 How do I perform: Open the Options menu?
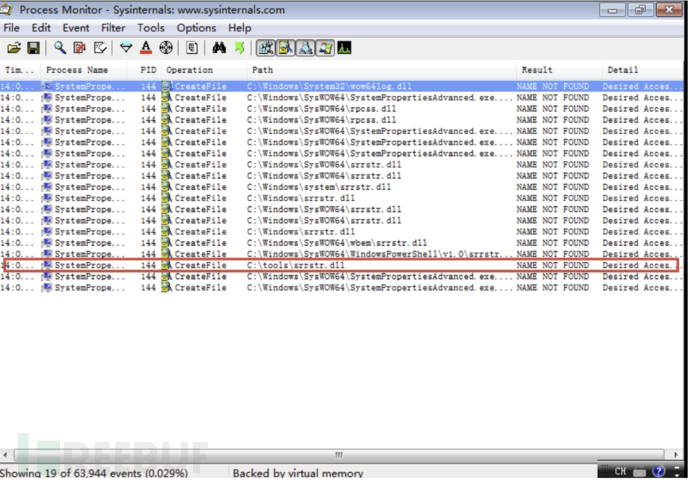(196, 28)
